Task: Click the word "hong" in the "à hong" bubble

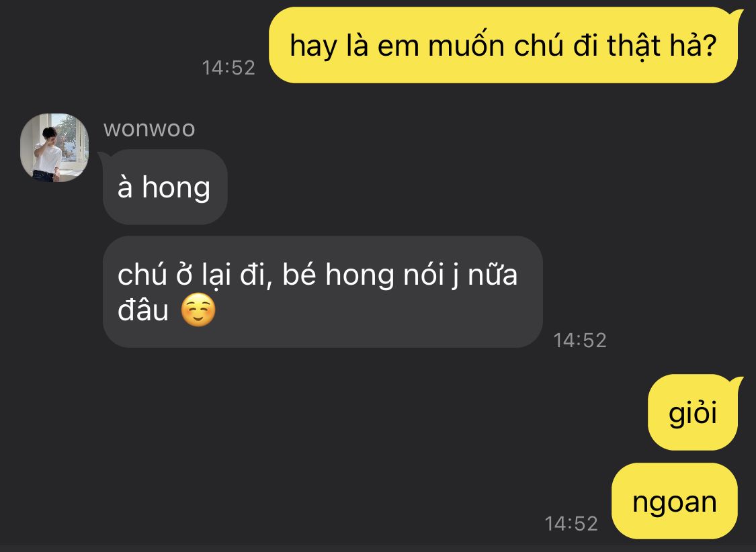Action: [x=176, y=188]
